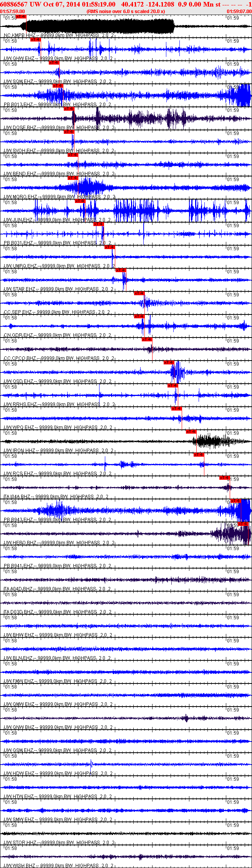
Task: Select the red pick marker on the B943 trace
Action: click(x=236, y=501)
